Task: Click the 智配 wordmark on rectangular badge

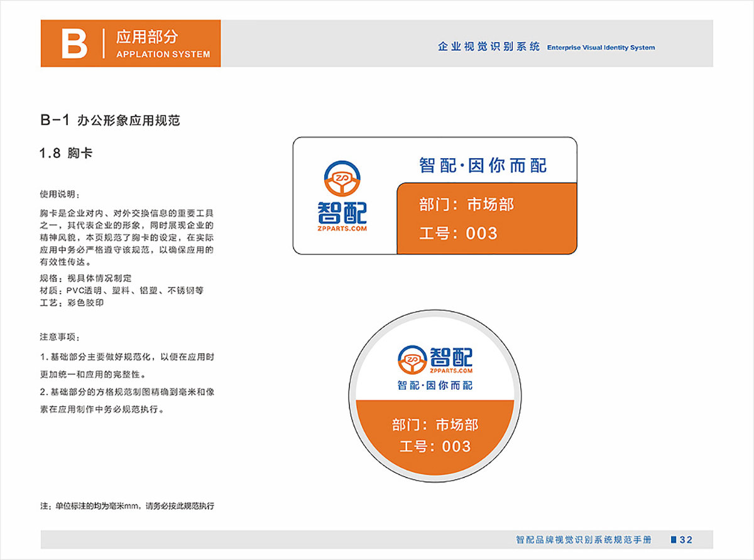Action: pyautogui.click(x=342, y=213)
